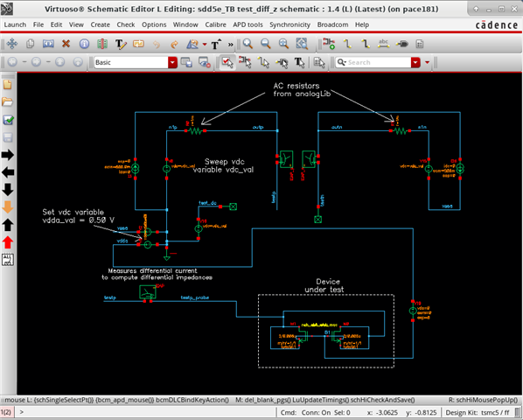Click the selection options table icon
The height and width of the screenshot is (420, 523).
click(319, 62)
